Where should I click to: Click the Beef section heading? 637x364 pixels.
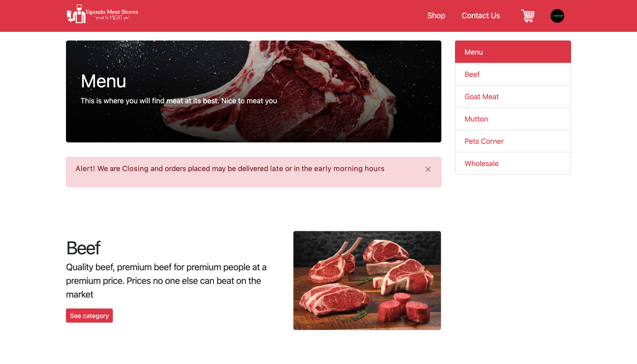click(x=83, y=248)
